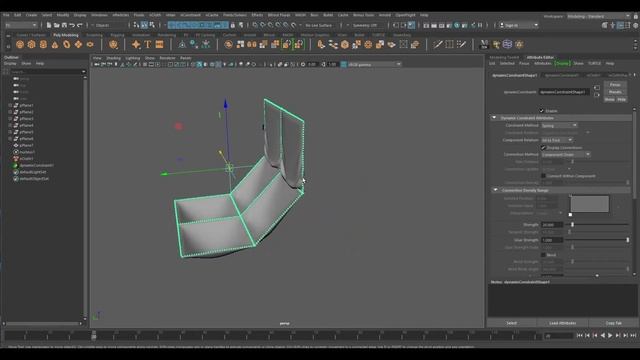This screenshot has height=360, width=640.
Task: Select pPlane1 in the Outliner
Action: [x=27, y=105]
